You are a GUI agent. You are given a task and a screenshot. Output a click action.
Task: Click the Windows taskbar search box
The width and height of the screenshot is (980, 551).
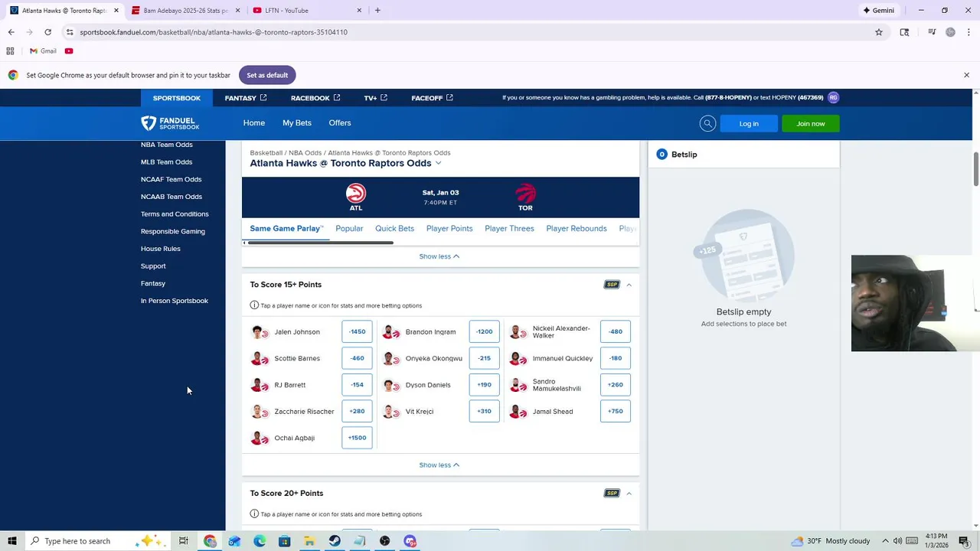point(96,541)
